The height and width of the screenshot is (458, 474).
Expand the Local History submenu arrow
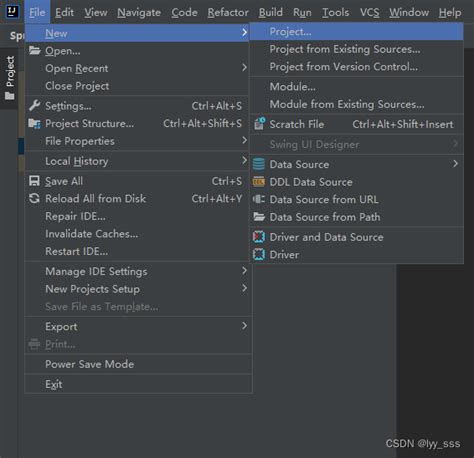244,160
